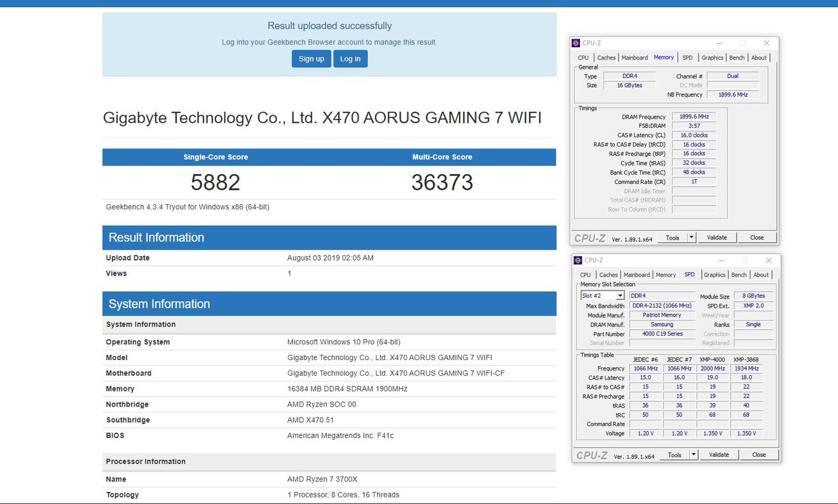The image size is (838, 504).
Task: Click the Sign up button
Action: tap(311, 59)
